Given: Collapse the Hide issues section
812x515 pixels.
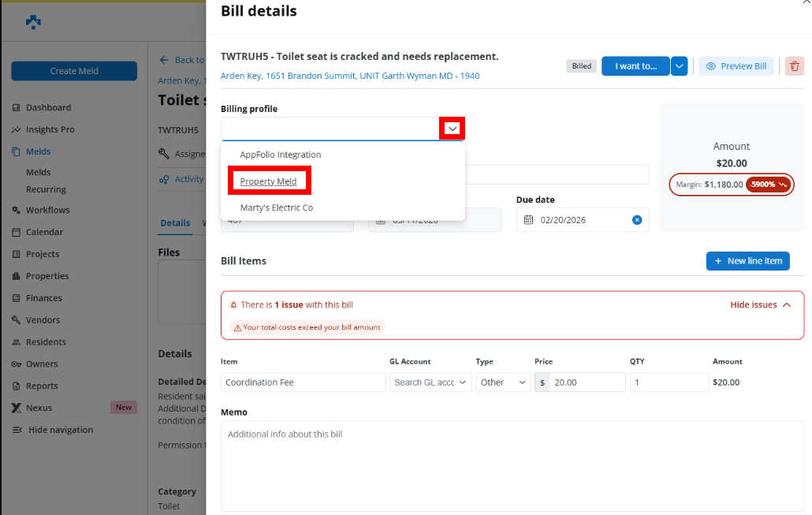Looking at the screenshot, I should tap(760, 304).
